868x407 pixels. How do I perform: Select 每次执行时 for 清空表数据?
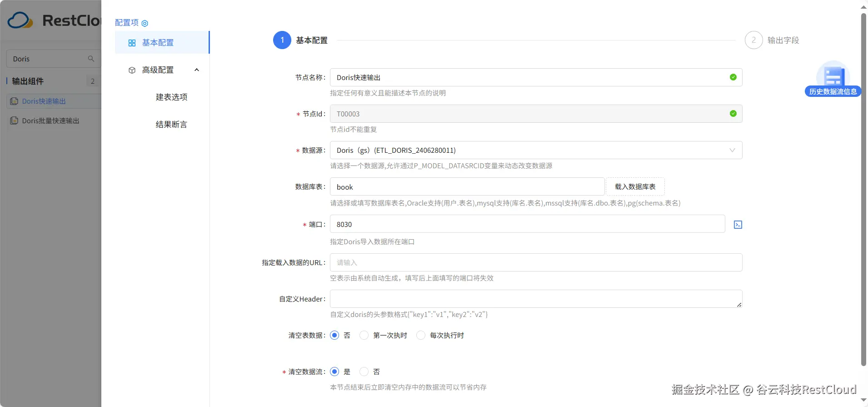click(421, 335)
